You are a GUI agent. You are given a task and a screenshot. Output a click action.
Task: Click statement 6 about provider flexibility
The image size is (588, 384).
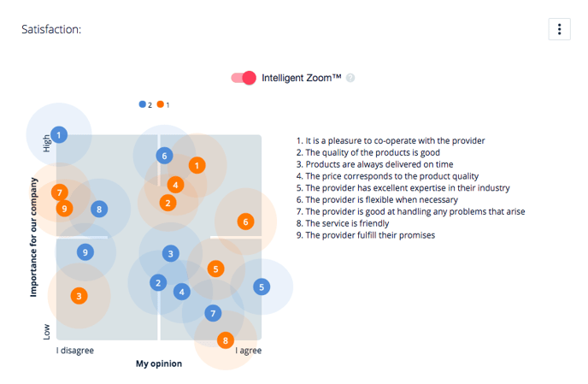click(x=377, y=199)
